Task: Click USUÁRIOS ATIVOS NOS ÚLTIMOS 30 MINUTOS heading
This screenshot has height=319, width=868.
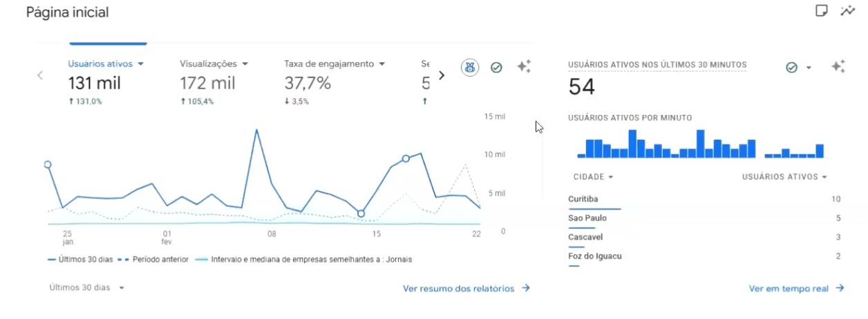Action: (x=657, y=65)
